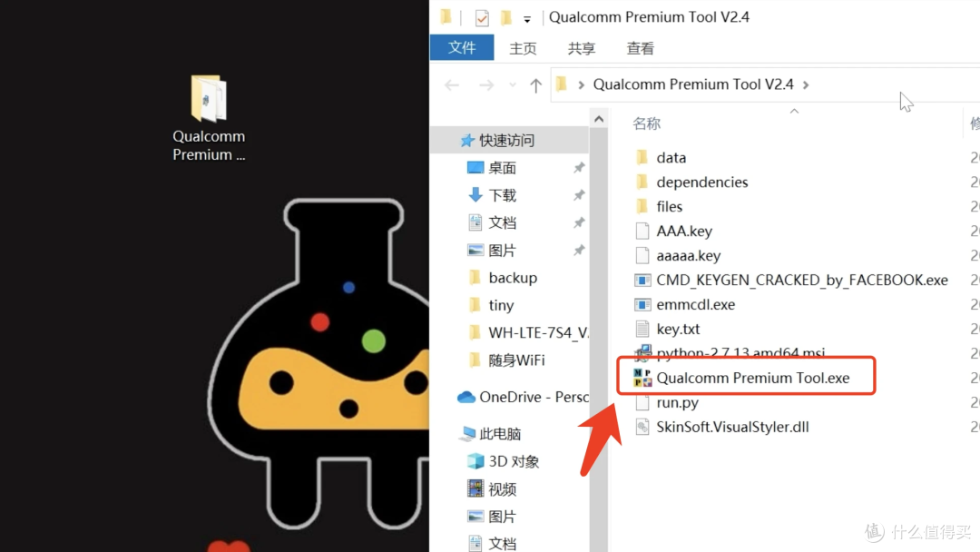Go up one folder level
Screen dimensions: 980x552
(535, 85)
